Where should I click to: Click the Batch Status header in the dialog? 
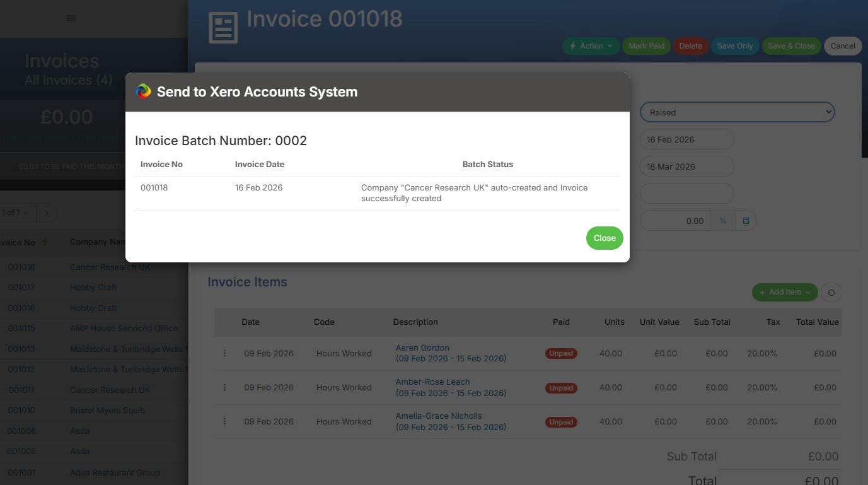488,165
